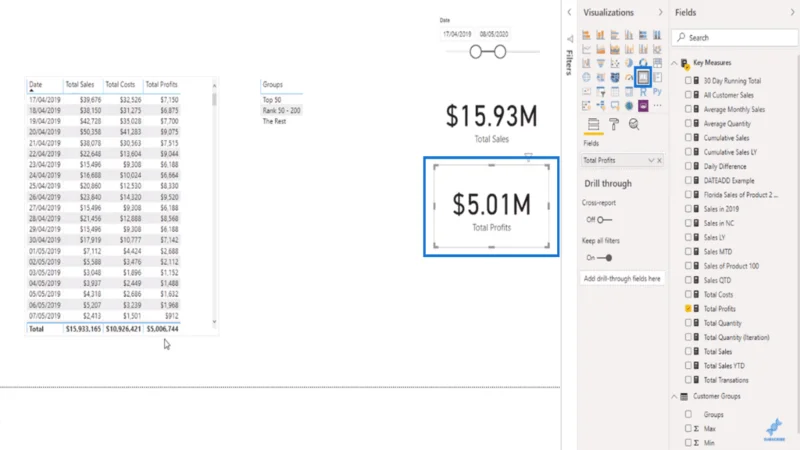This screenshot has width=800, height=450.
Task: Sort the table by Total Sales header
Action: (x=80, y=84)
